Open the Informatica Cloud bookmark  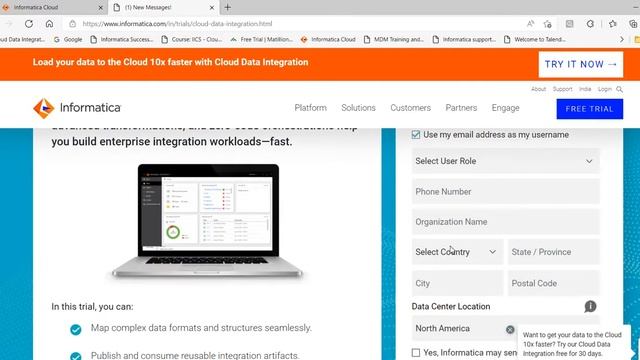click(x=328, y=40)
